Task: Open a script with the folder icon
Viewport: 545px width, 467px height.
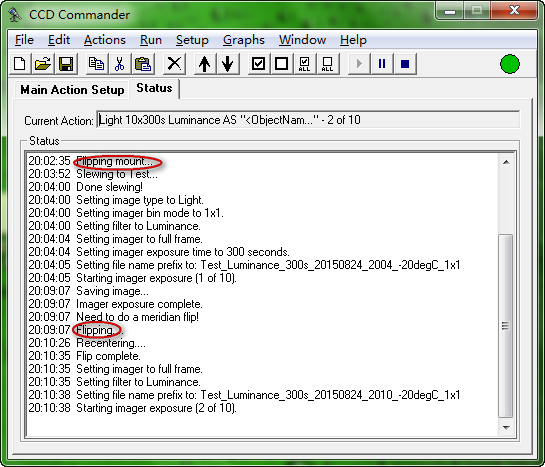Action: click(x=43, y=64)
